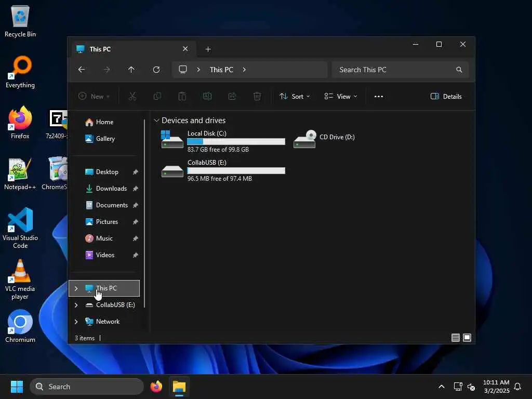Select the Share toolbar icon
532x399 pixels.
pos(232,96)
